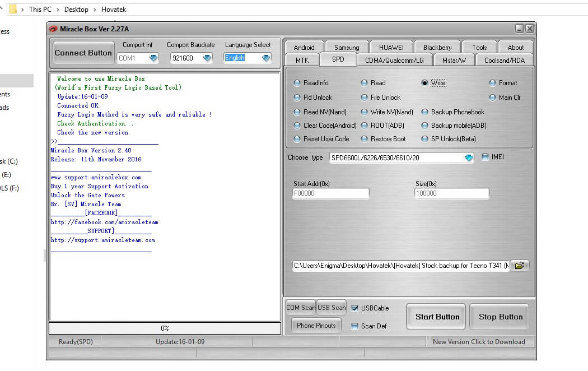This screenshot has height=371, width=588.
Task: Toggle the Scan Def checkbox
Action: pos(354,326)
